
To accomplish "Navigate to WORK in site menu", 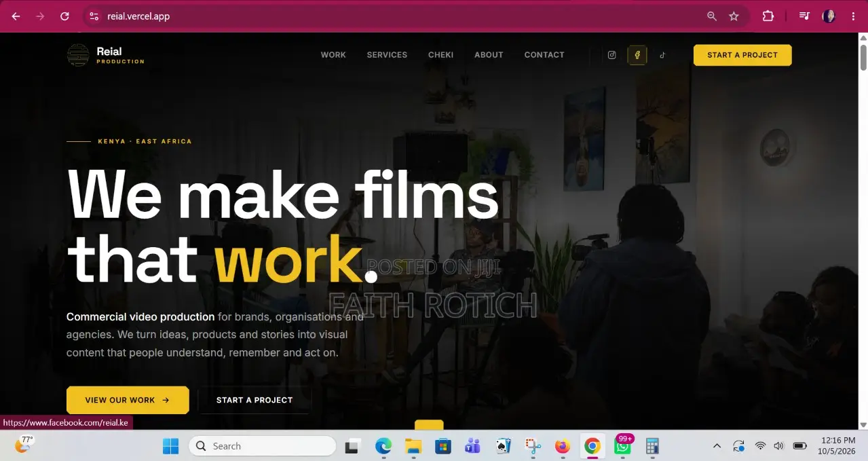I will click(333, 55).
